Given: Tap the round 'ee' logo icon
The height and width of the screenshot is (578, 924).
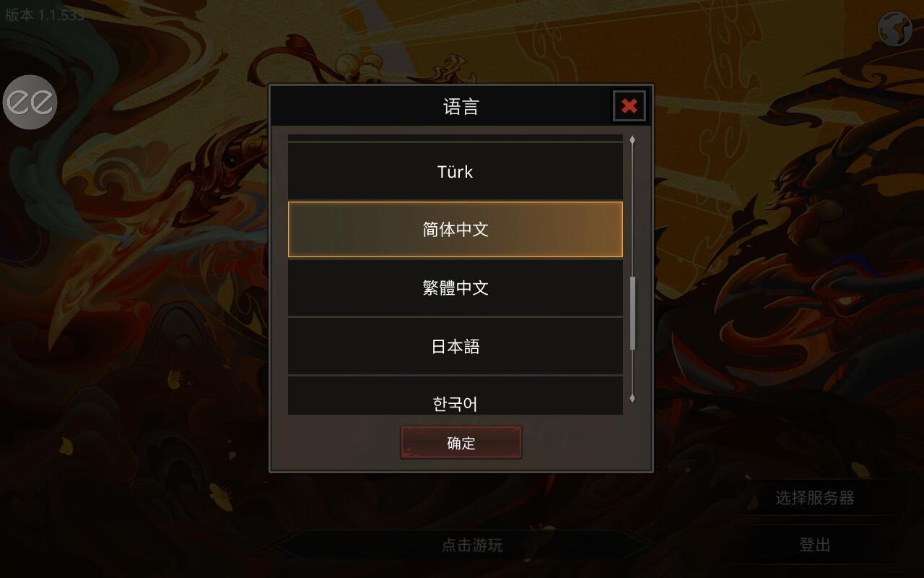Looking at the screenshot, I should coord(30,102).
